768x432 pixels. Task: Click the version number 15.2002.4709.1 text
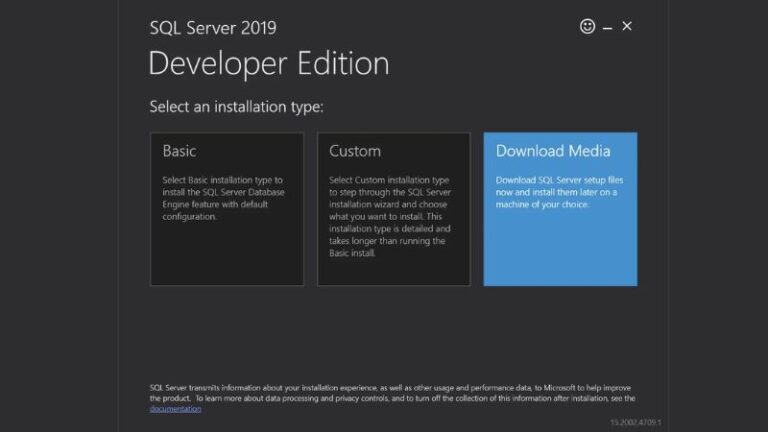(x=636, y=422)
